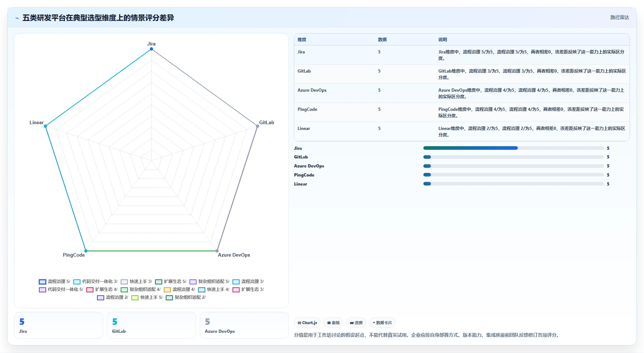644x353 pixels.
Task: Click the Chart.js chip
Action: 307,323
